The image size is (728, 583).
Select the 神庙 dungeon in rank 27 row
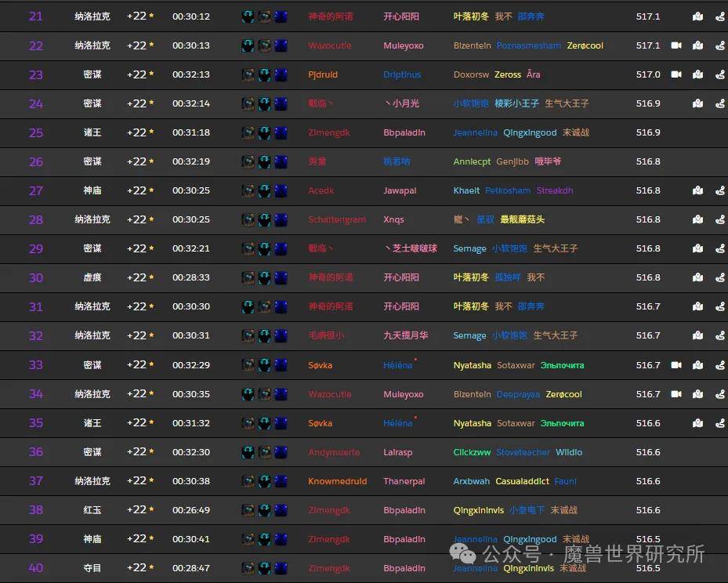pyautogui.click(x=92, y=190)
